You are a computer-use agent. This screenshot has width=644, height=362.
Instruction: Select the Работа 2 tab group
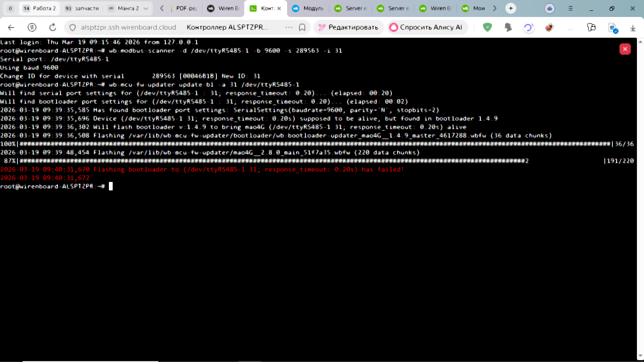tap(40, 8)
